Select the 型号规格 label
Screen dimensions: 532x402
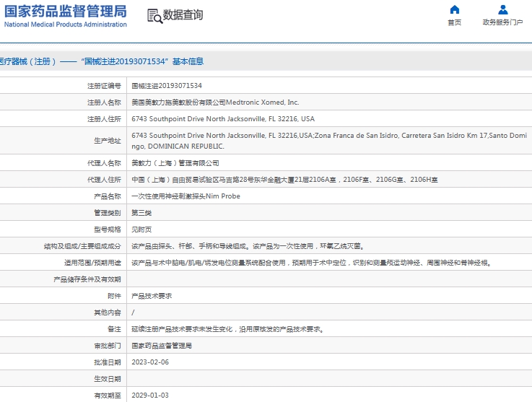tap(108, 230)
